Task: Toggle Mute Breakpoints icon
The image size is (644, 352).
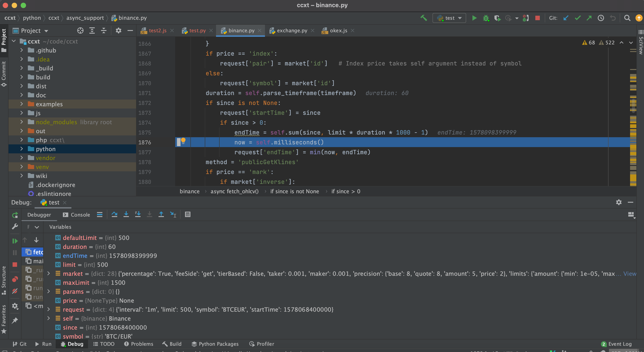Action: click(15, 291)
